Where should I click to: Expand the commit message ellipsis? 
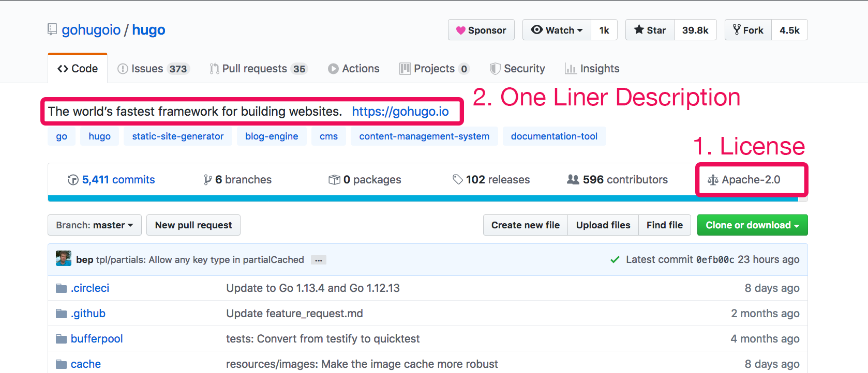tap(319, 260)
